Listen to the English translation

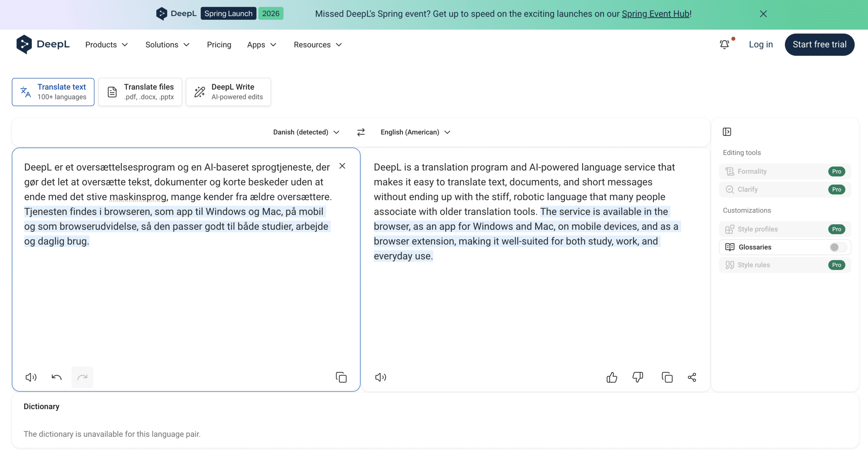click(x=380, y=377)
